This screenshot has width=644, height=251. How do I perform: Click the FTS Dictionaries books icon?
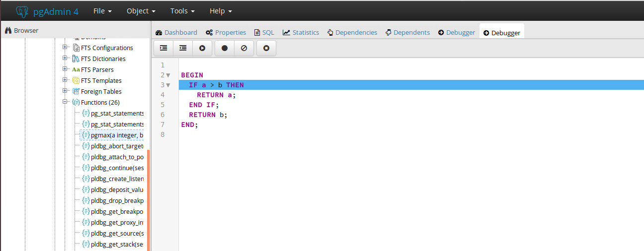[76, 59]
